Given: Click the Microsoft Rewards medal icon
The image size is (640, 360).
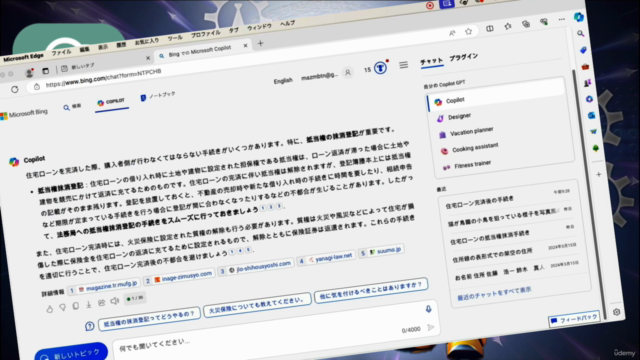Looking at the screenshot, I should 380,68.
